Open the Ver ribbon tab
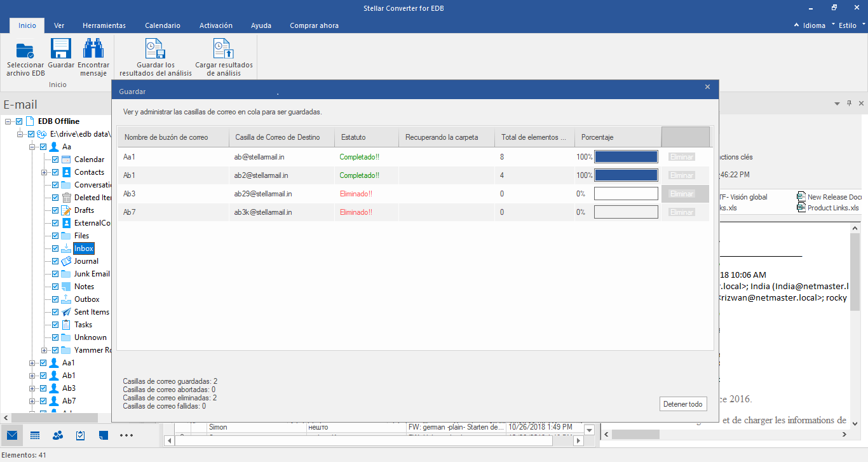Viewport: 868px width, 462px height. click(x=59, y=25)
